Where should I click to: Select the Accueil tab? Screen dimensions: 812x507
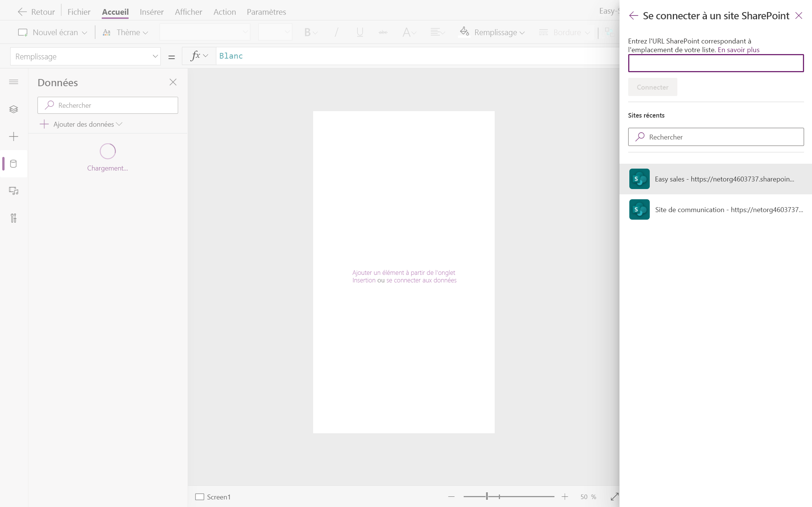115,12
